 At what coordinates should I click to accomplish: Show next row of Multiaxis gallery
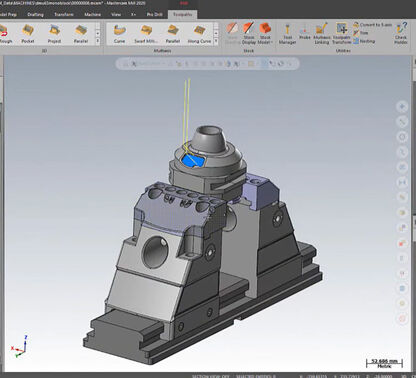pyautogui.click(x=216, y=33)
